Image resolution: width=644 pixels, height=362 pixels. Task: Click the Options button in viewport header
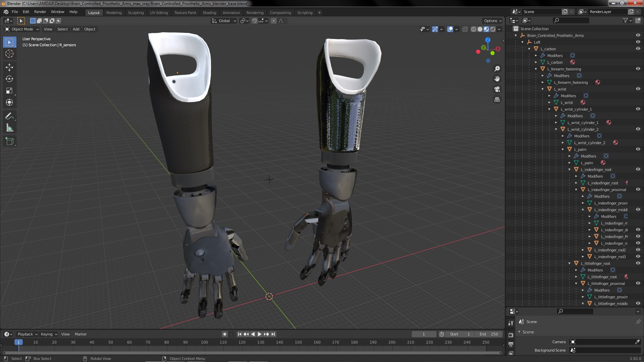(x=492, y=21)
